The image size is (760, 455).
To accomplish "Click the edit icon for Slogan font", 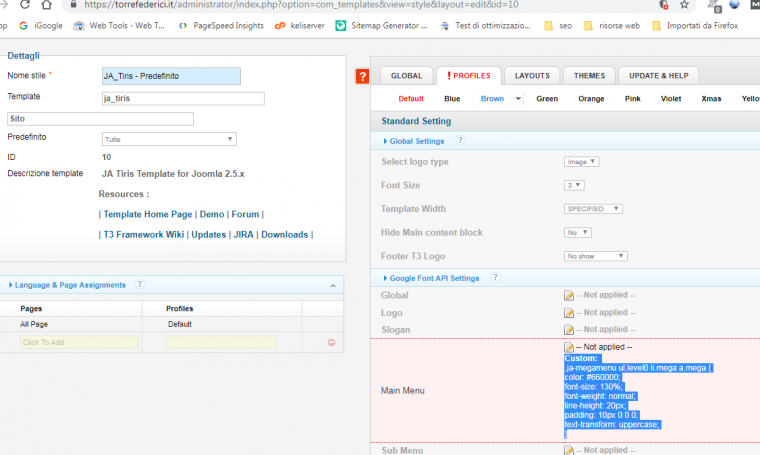I will [569, 330].
